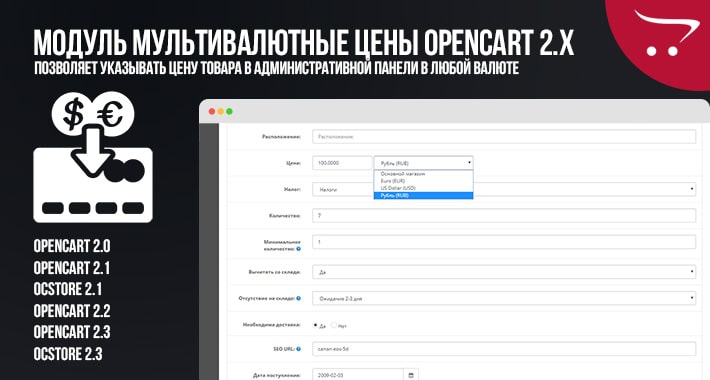Open the Вычитать со склада dropdown
710x380 pixels.
[504, 272]
